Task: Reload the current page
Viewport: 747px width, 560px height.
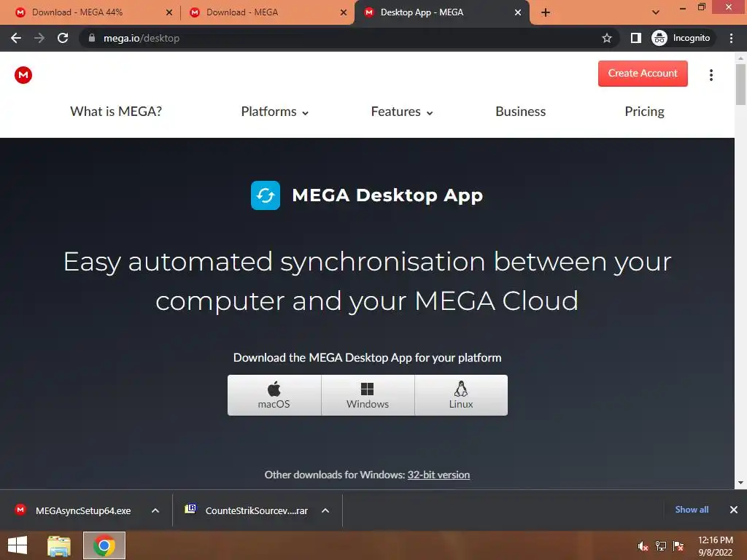Action: click(63, 38)
